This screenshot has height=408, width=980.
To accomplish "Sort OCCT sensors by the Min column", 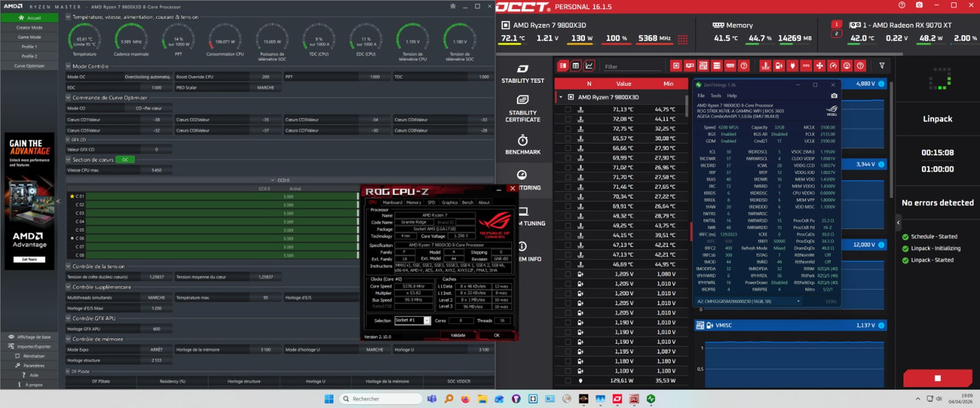I will (x=668, y=83).
